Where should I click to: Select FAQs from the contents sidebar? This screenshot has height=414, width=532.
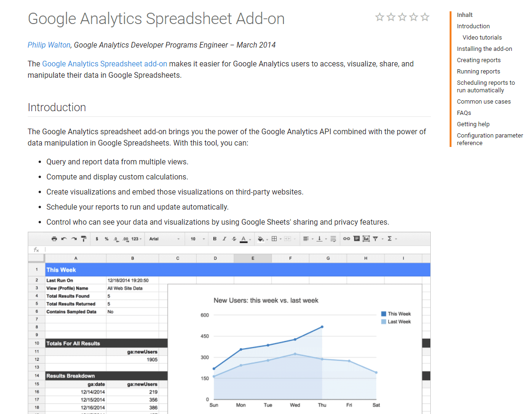coord(464,113)
